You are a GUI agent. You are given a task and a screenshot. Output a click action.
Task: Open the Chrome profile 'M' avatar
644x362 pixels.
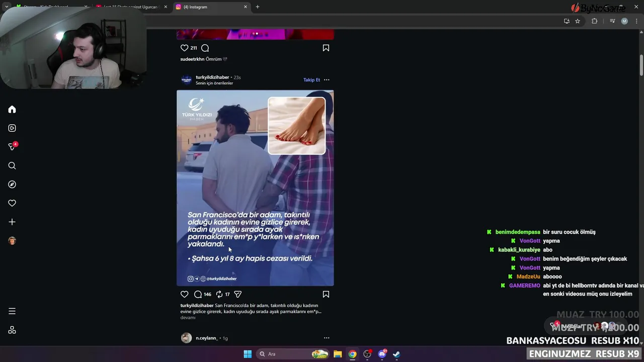624,21
